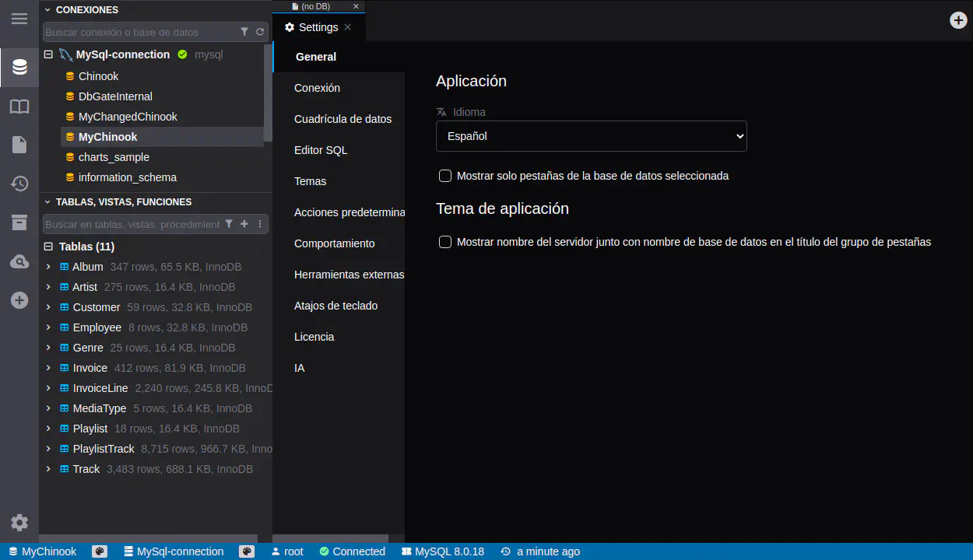Expand the Album table node

(48, 267)
